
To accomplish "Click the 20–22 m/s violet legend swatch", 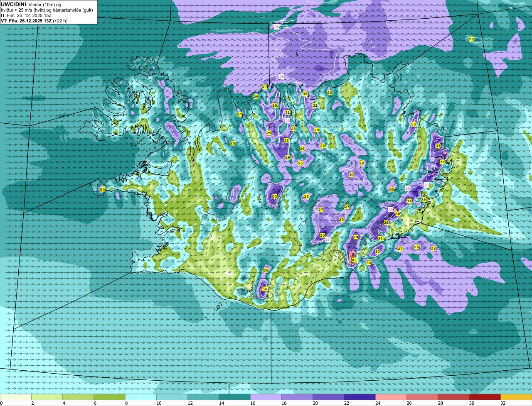I will (x=328, y=397).
